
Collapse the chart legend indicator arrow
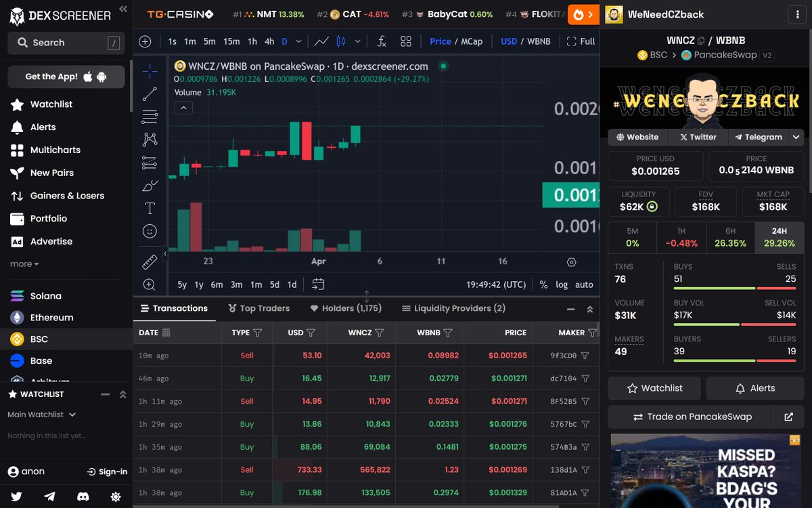click(x=183, y=108)
